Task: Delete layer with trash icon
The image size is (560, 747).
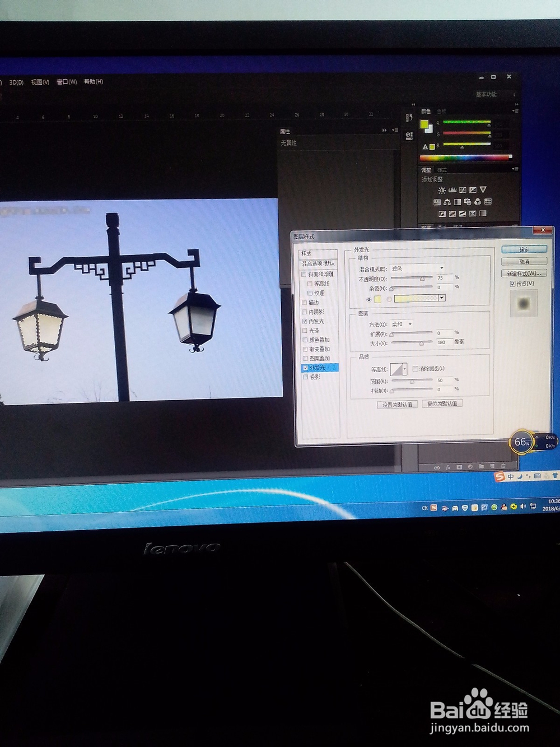Action: coord(503,466)
